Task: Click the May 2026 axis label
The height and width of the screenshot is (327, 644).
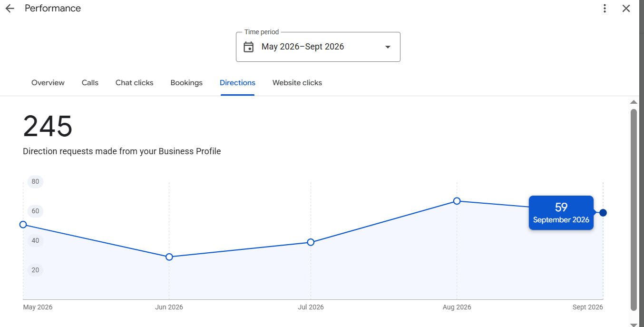Action: [x=38, y=307]
